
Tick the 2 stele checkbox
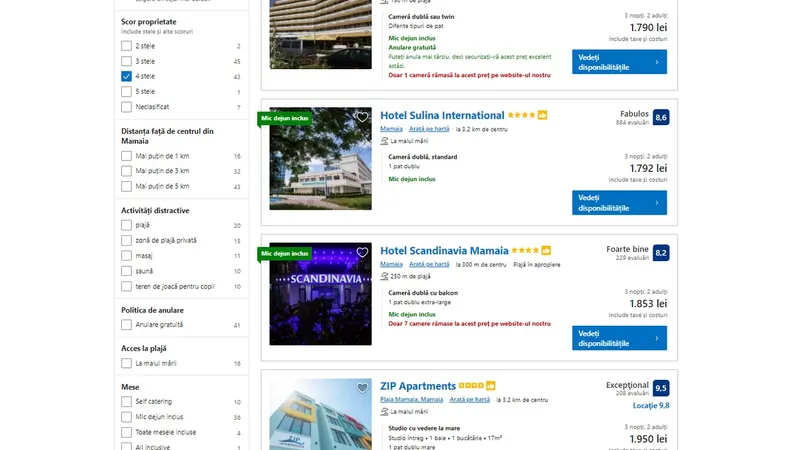coord(127,46)
